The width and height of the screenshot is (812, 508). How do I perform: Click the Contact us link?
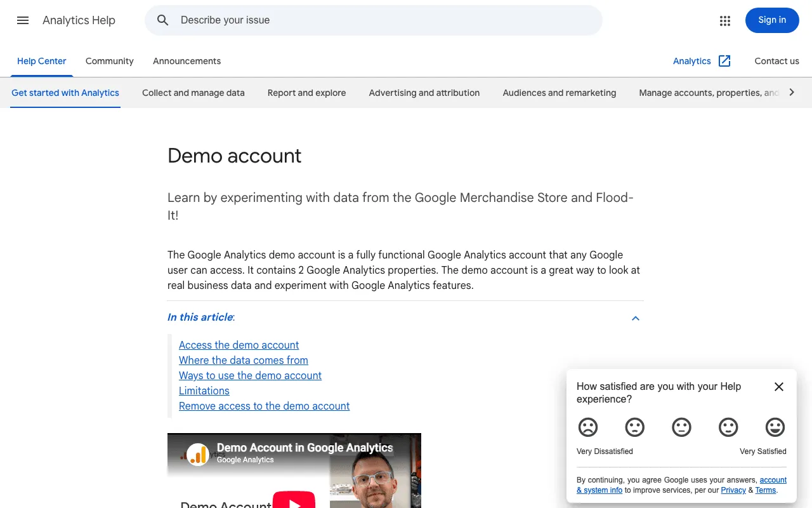pos(776,61)
